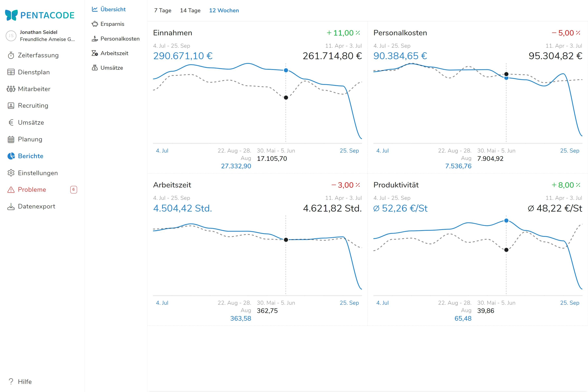Open the Übersicht report page
The height and width of the screenshot is (392, 588).
click(113, 9)
